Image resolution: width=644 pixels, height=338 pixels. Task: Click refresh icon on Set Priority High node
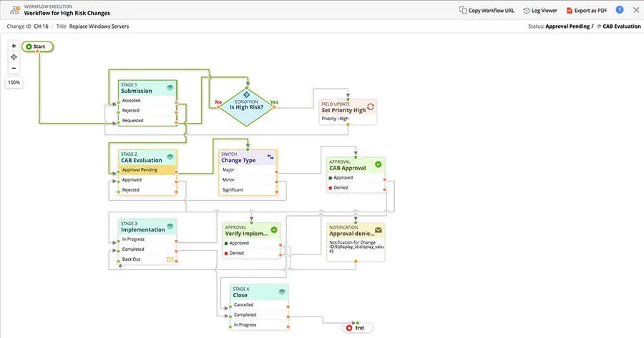coord(371,106)
